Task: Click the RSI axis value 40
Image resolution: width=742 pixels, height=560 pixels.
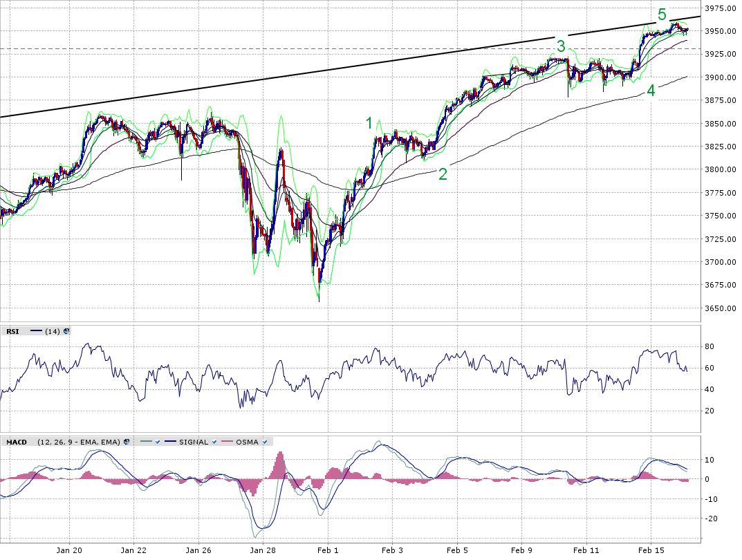Action: coord(709,390)
